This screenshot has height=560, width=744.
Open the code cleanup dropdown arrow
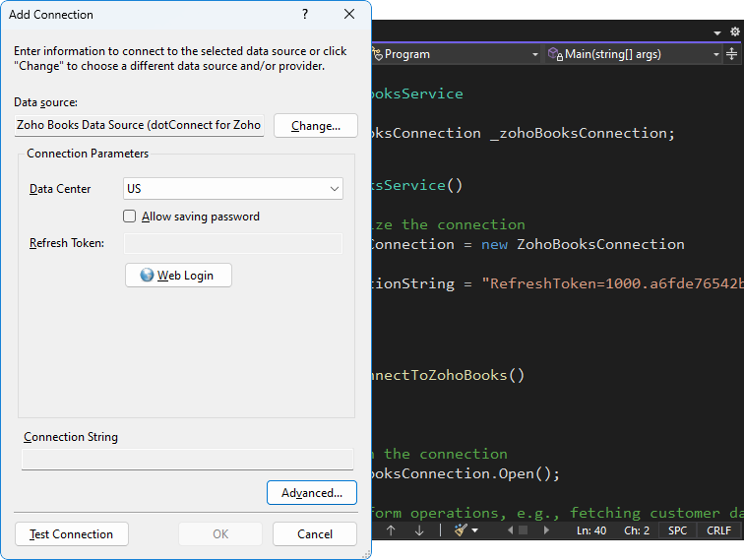tap(474, 530)
